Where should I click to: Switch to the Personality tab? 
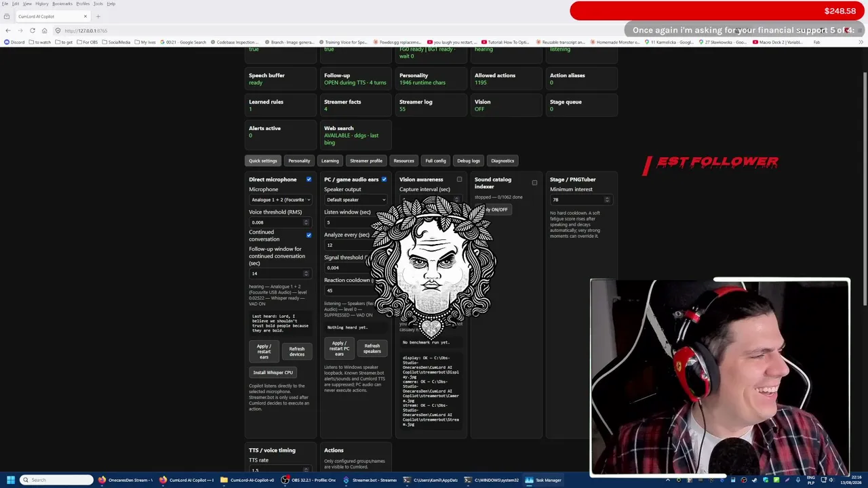tap(299, 161)
